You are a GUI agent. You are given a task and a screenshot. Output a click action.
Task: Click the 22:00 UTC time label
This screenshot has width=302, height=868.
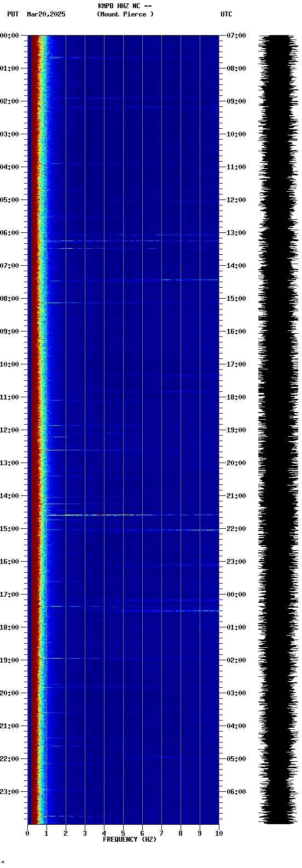pyautogui.click(x=236, y=529)
